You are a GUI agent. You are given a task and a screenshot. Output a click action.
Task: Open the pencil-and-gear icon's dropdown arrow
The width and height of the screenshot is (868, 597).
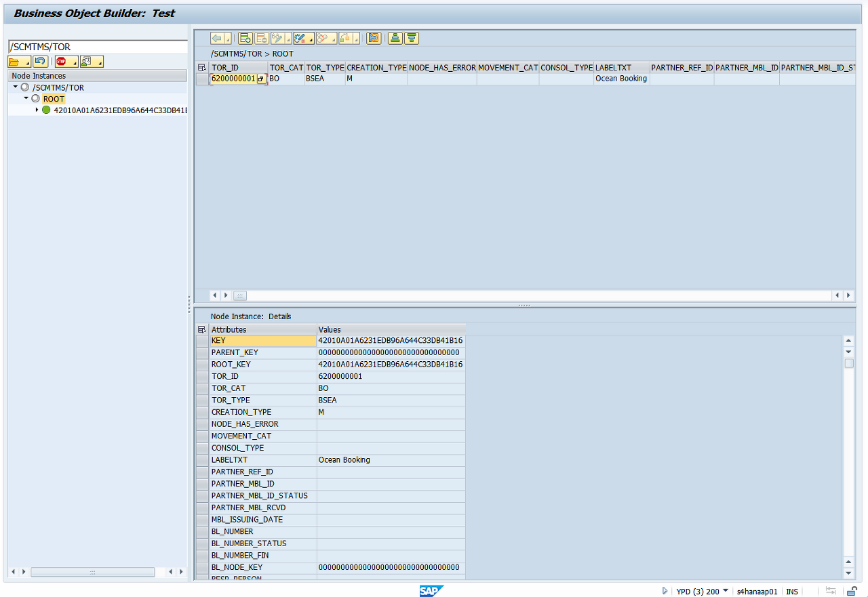(x=311, y=41)
